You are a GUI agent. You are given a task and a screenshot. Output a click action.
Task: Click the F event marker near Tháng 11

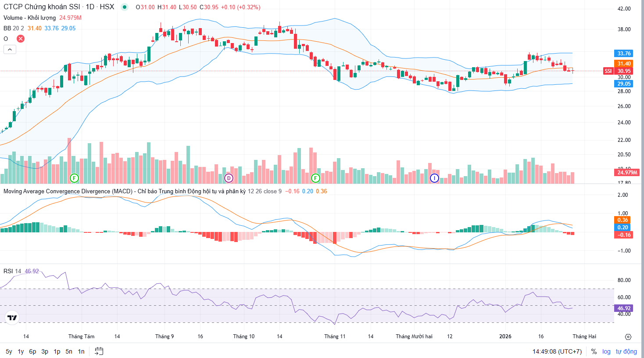(x=315, y=178)
